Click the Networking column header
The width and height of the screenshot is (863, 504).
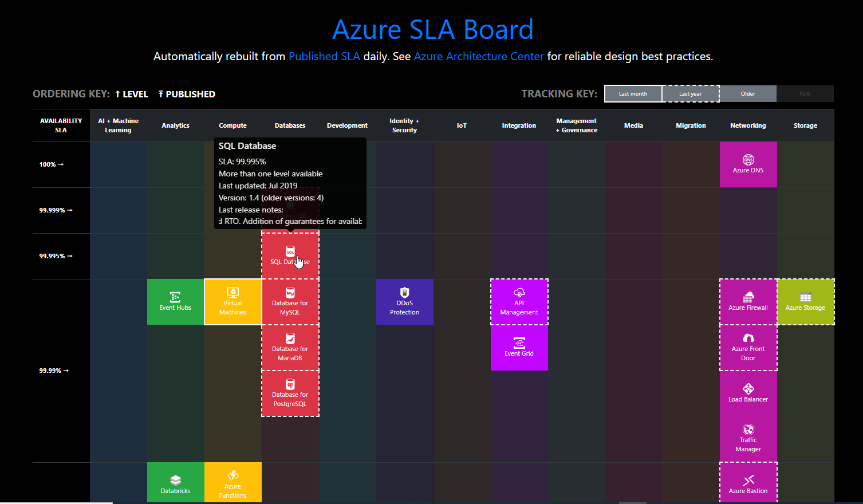(748, 125)
